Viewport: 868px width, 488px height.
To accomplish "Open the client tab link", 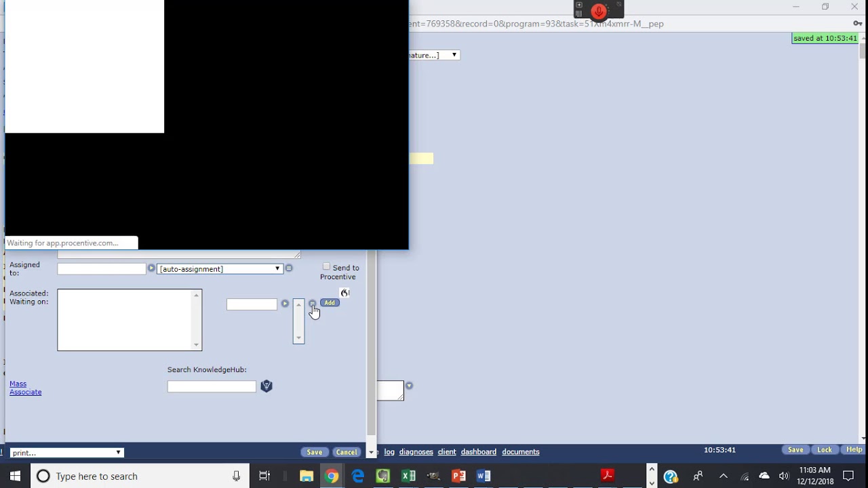I will point(447,452).
